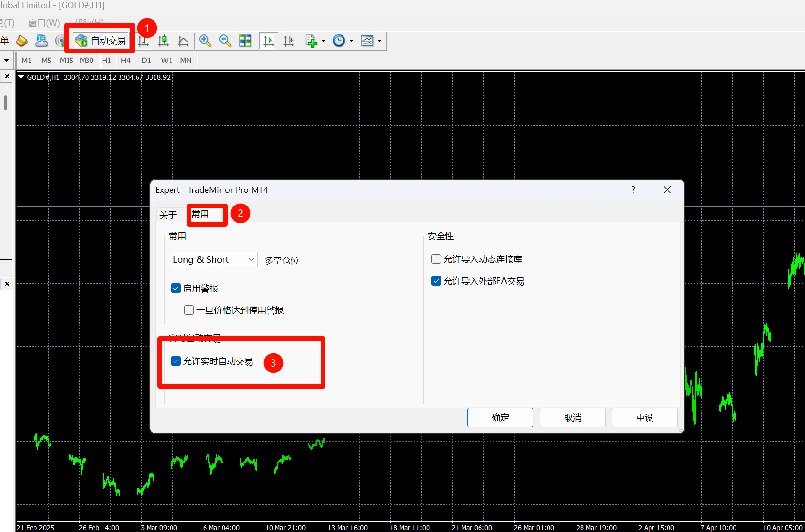Switch chart to bar chart
805x532 pixels.
[143, 41]
